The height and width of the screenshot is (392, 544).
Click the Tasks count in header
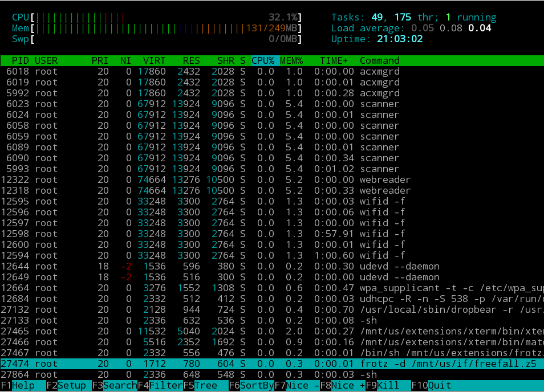(x=377, y=17)
